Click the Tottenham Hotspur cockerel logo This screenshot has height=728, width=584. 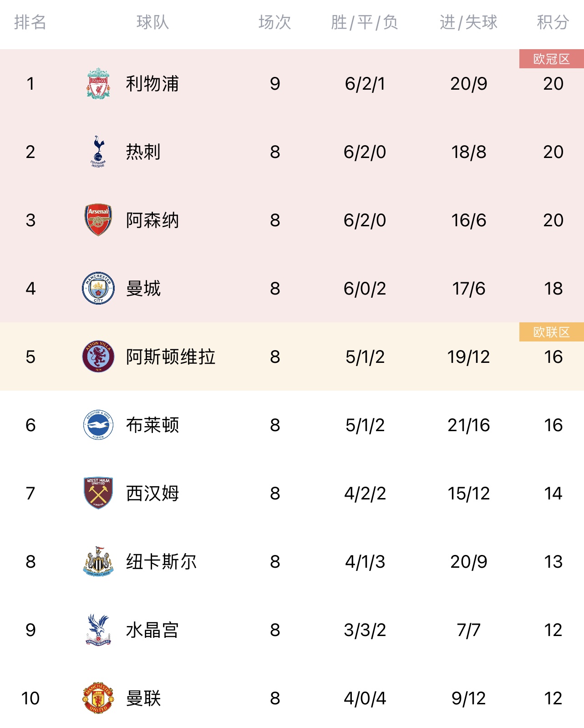98,152
